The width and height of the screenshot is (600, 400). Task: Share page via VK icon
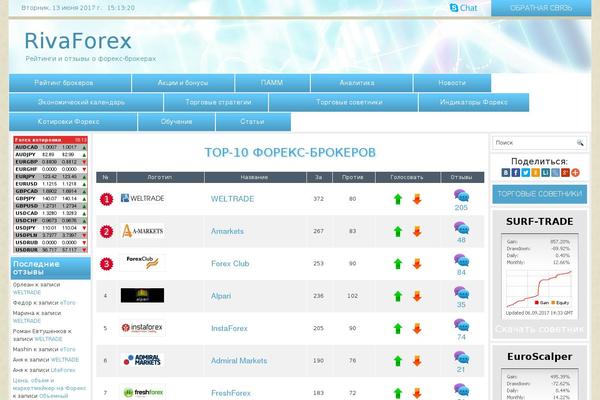click(x=506, y=173)
